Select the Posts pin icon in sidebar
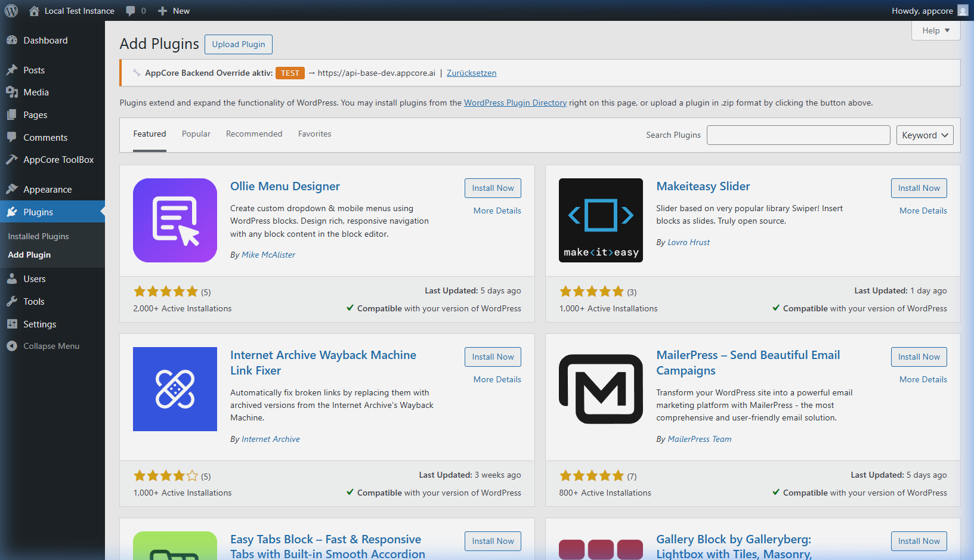The height and width of the screenshot is (560, 974). (13, 69)
